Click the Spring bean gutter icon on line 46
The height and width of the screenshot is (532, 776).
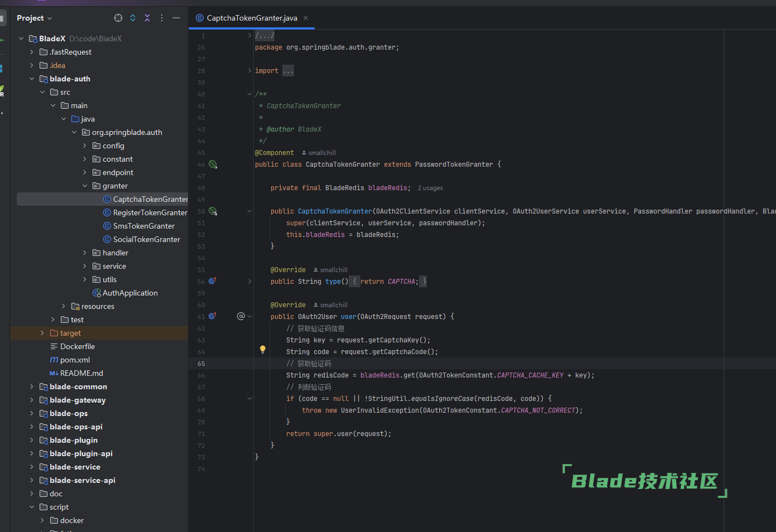pyautogui.click(x=213, y=165)
